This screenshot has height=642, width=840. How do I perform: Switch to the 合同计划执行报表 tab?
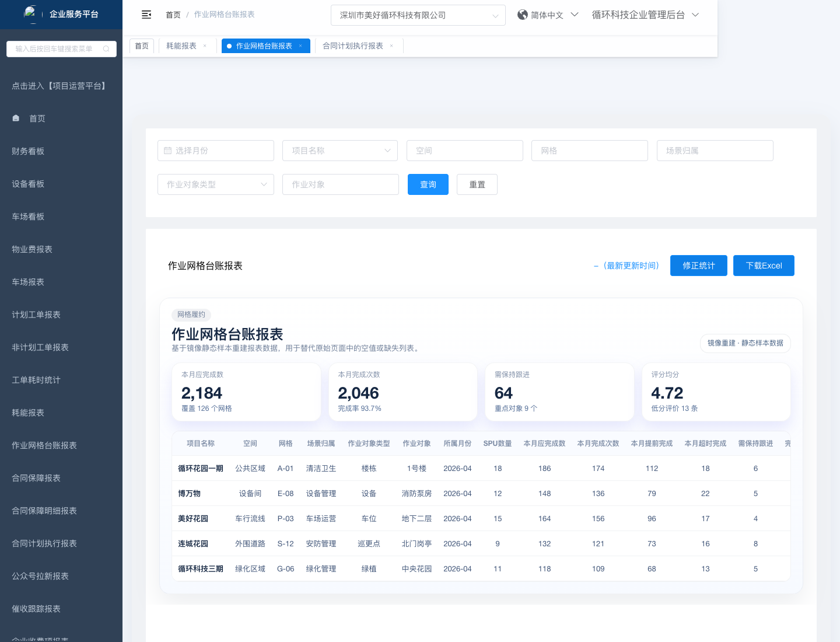(x=353, y=46)
